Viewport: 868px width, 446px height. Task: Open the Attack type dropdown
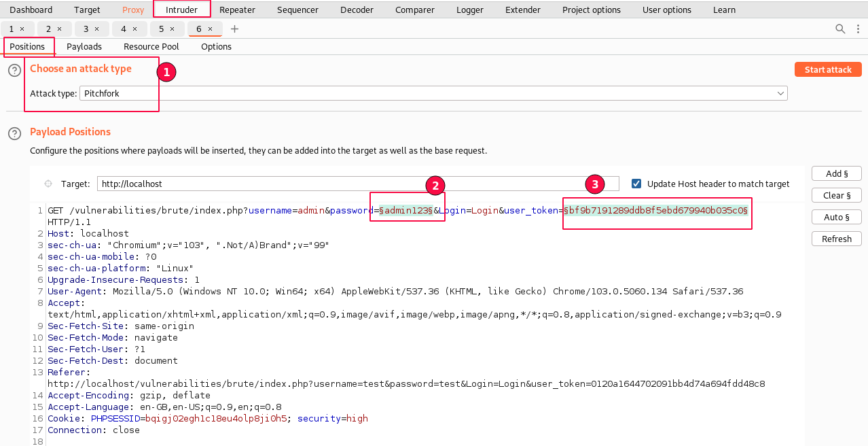coord(433,93)
